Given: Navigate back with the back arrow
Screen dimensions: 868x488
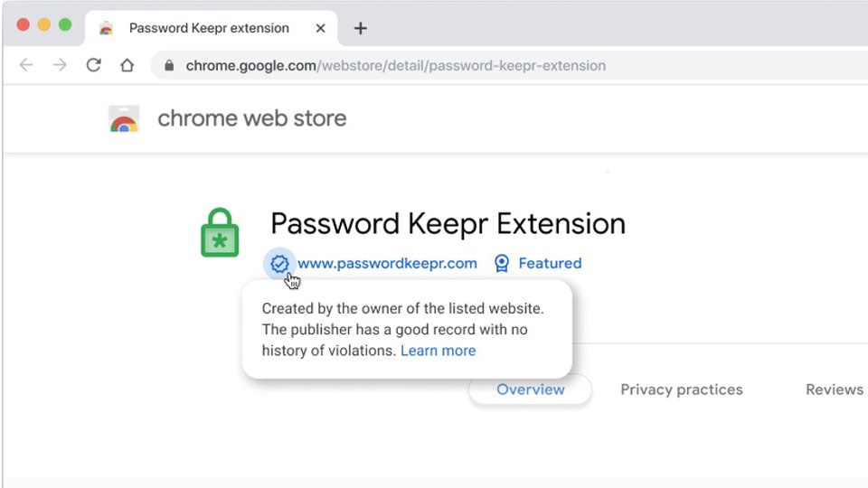Looking at the screenshot, I should pyautogui.click(x=26, y=65).
